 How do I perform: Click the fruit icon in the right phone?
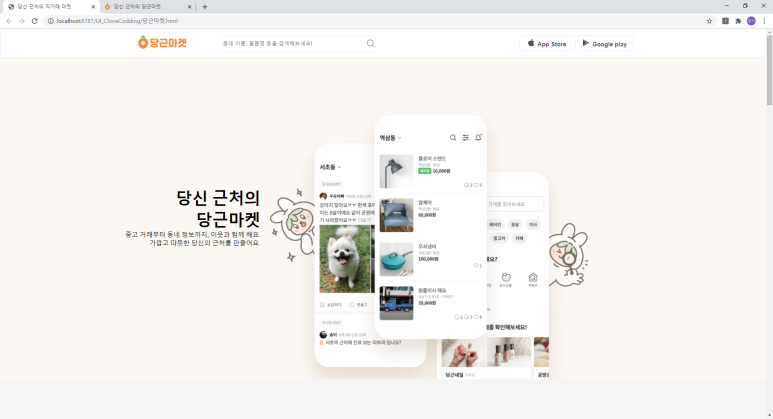pos(506,278)
